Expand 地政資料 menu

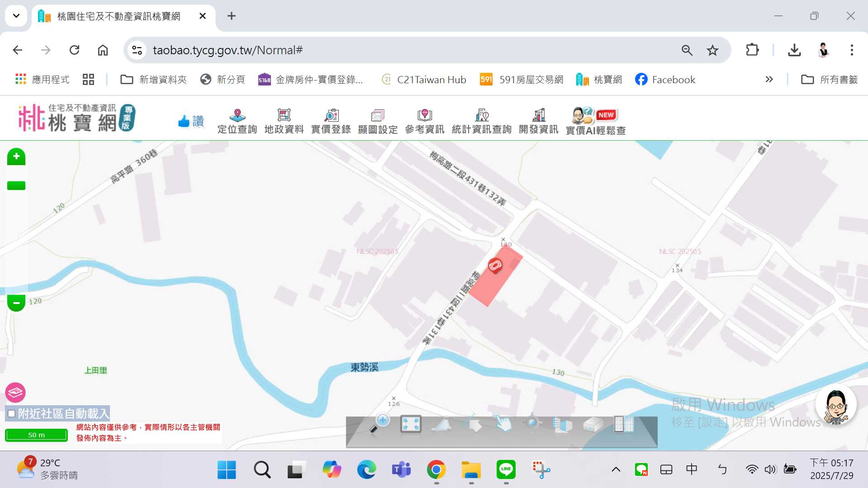[284, 121]
